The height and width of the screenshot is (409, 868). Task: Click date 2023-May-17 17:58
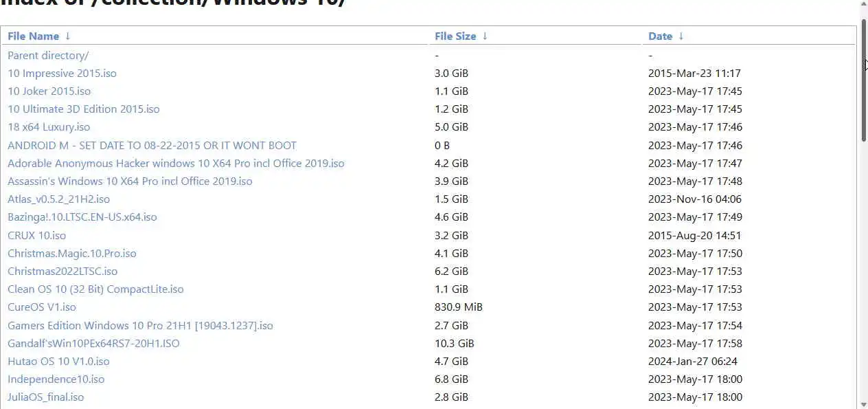coord(695,344)
